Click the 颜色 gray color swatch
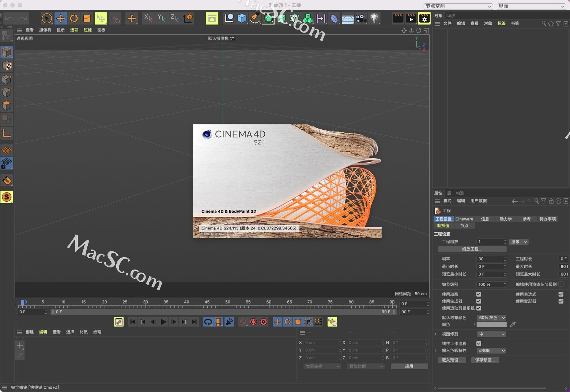The width and height of the screenshot is (570, 392). click(491, 324)
